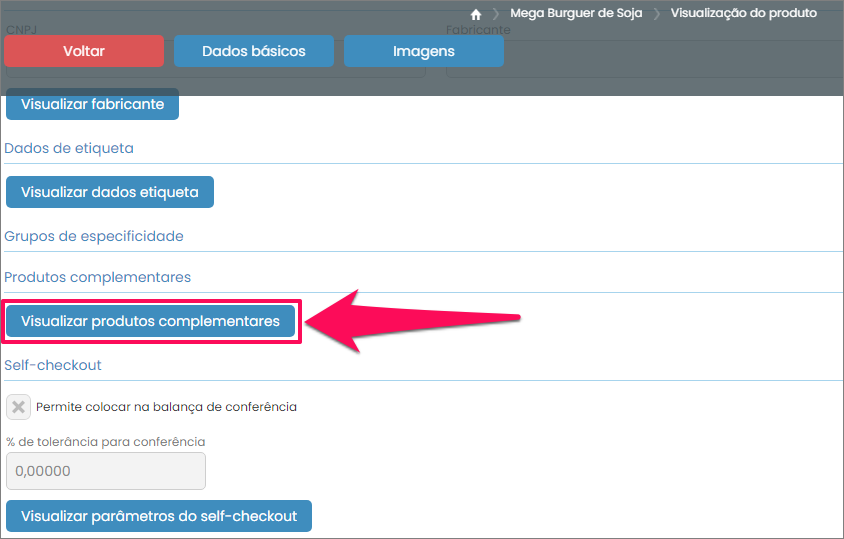Viewport: 844px width, 539px height.
Task: Open the Imagens tab
Action: pyautogui.click(x=423, y=51)
